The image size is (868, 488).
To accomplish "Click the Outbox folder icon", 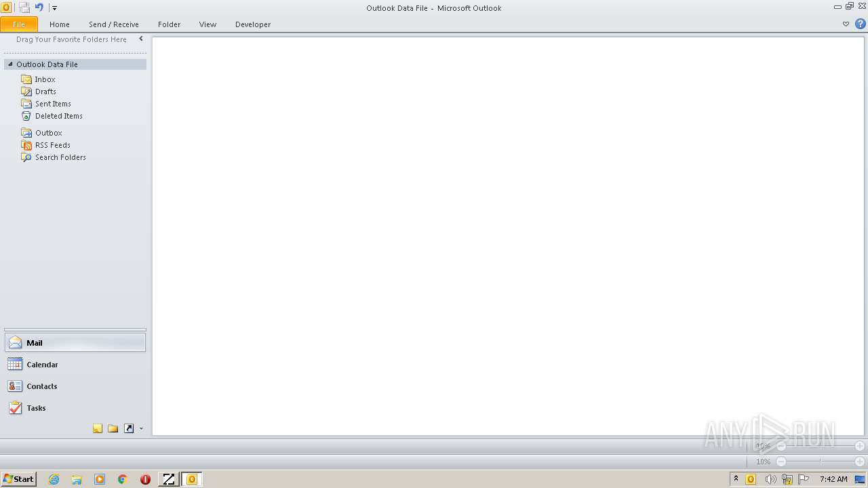I will click(x=26, y=133).
